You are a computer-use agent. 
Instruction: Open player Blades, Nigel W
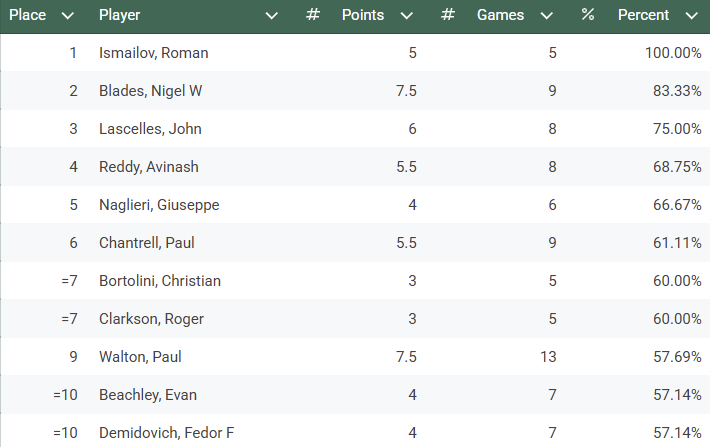coord(151,91)
